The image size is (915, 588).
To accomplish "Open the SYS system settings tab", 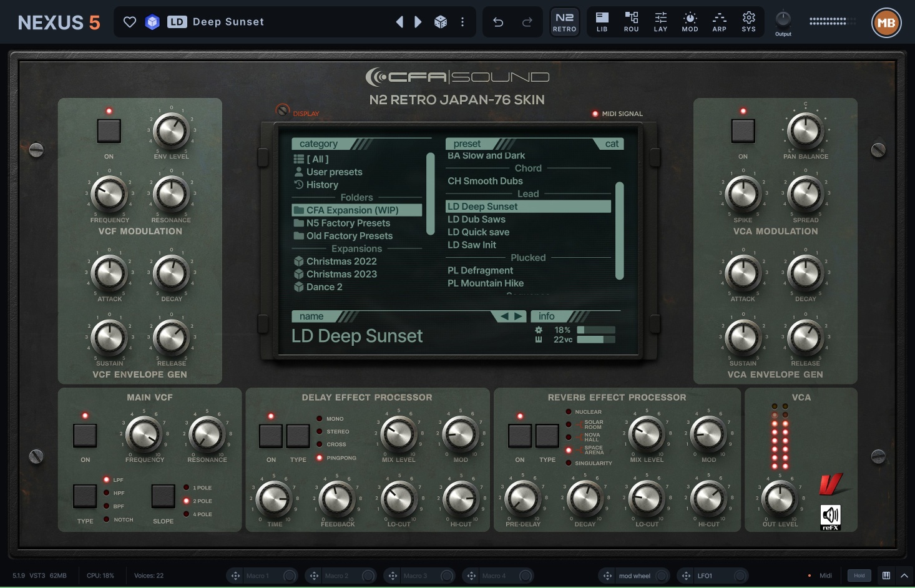I will pos(748,22).
